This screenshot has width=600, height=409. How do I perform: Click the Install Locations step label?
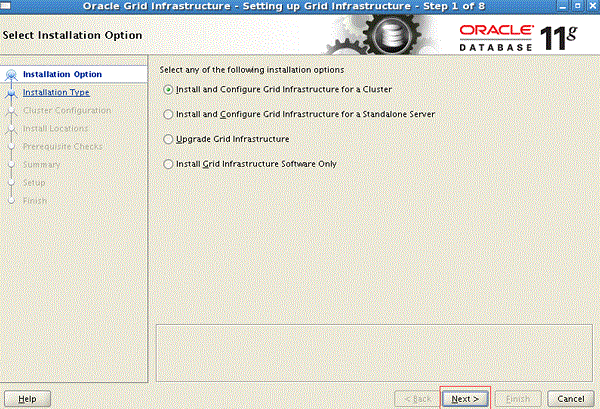tap(55, 129)
